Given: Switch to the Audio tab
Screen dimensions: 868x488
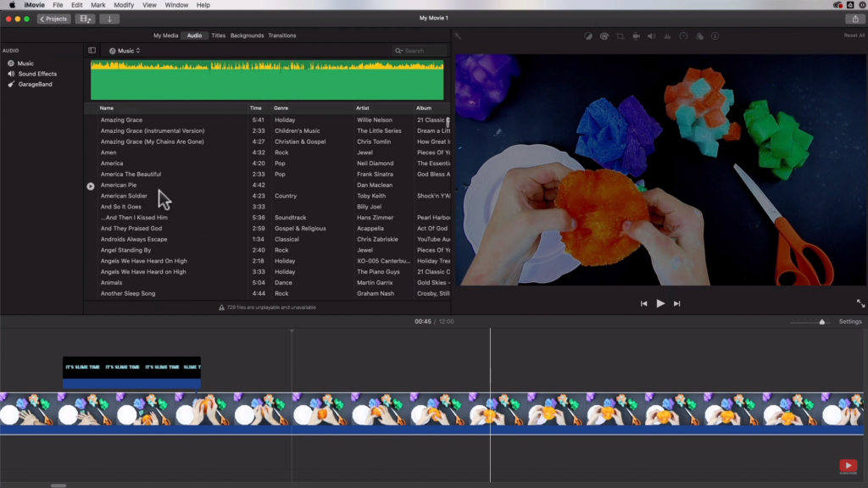Looking at the screenshot, I should [x=194, y=36].
